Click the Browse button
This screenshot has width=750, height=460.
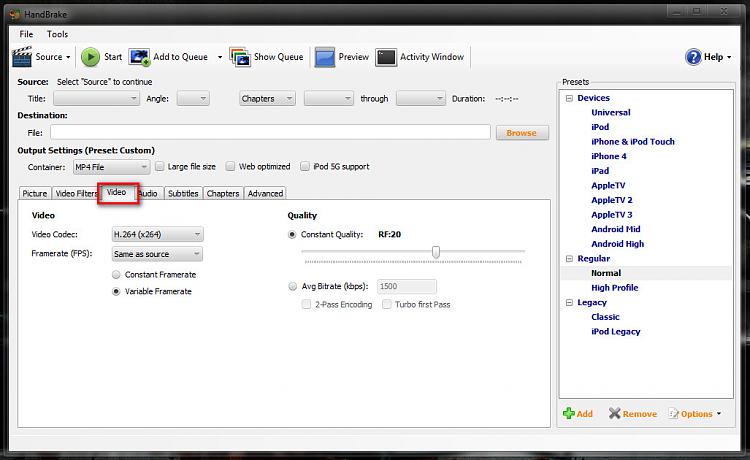coord(522,133)
